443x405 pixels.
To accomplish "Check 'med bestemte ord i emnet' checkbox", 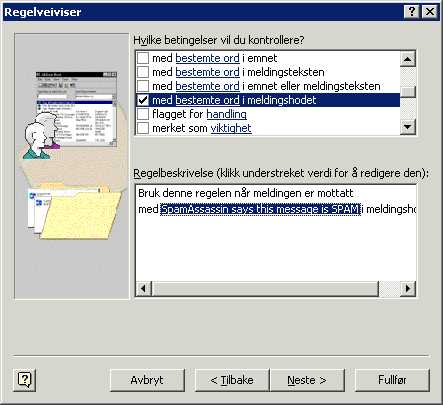I will click(143, 58).
